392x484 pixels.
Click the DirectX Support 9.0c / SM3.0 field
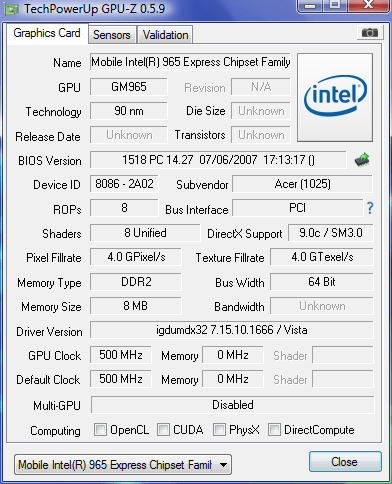[x=331, y=233]
